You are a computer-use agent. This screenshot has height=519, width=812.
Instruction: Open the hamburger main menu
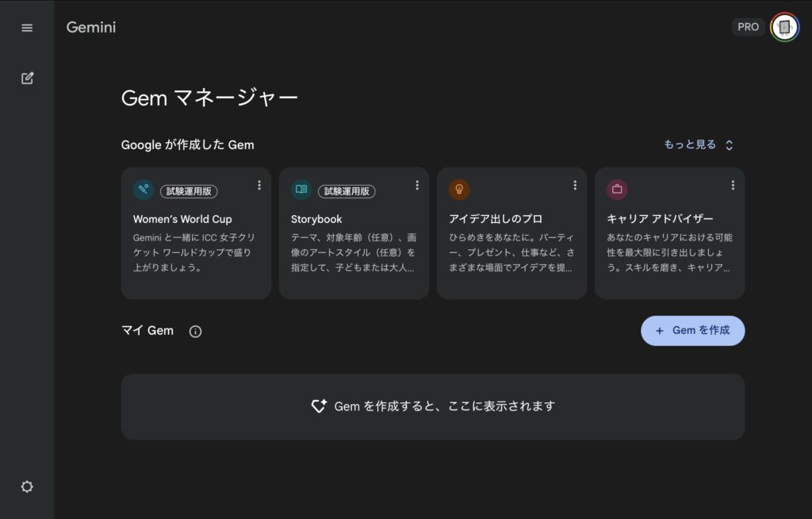[x=27, y=28]
